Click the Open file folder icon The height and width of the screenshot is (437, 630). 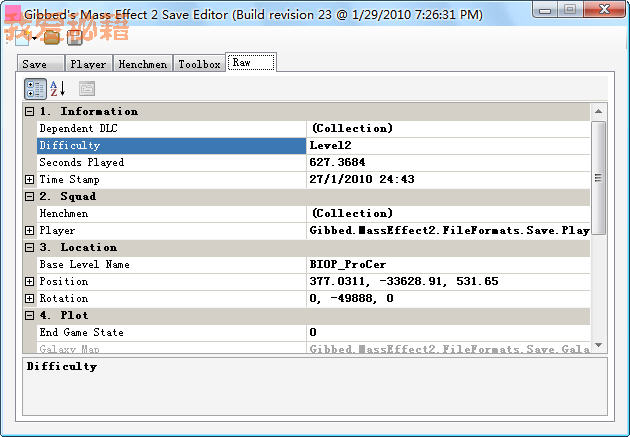coord(50,37)
